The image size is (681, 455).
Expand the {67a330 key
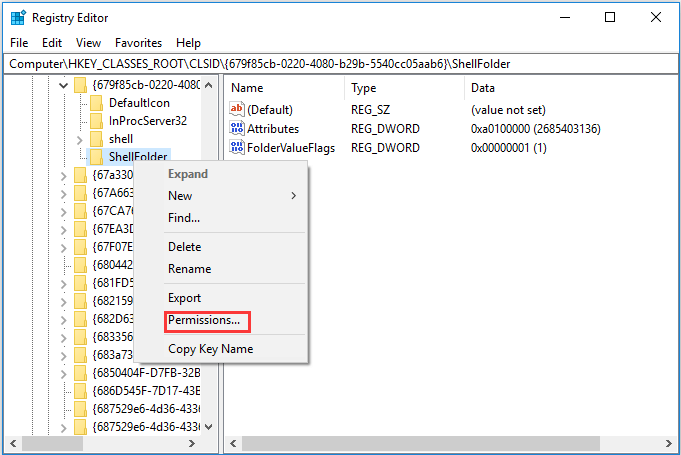click(x=63, y=176)
